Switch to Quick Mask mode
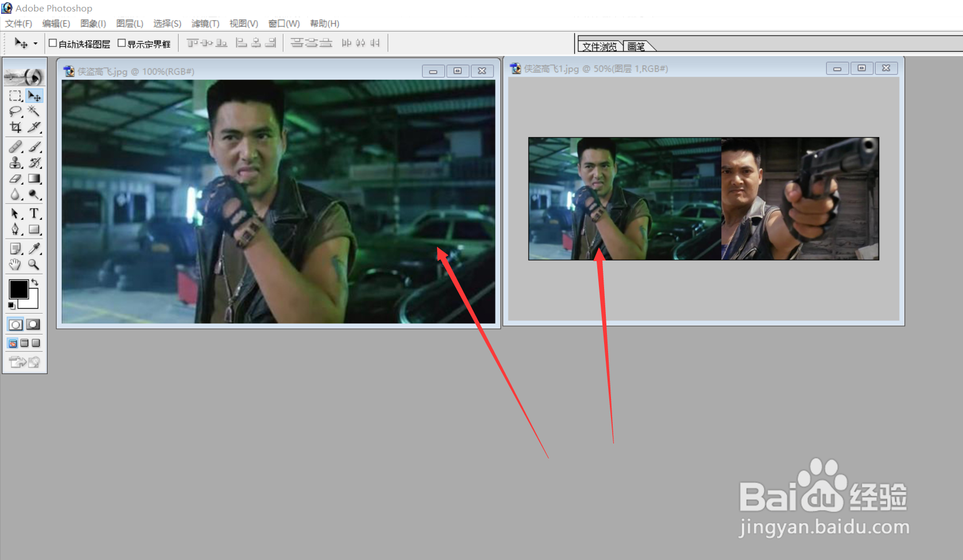 coord(34,325)
